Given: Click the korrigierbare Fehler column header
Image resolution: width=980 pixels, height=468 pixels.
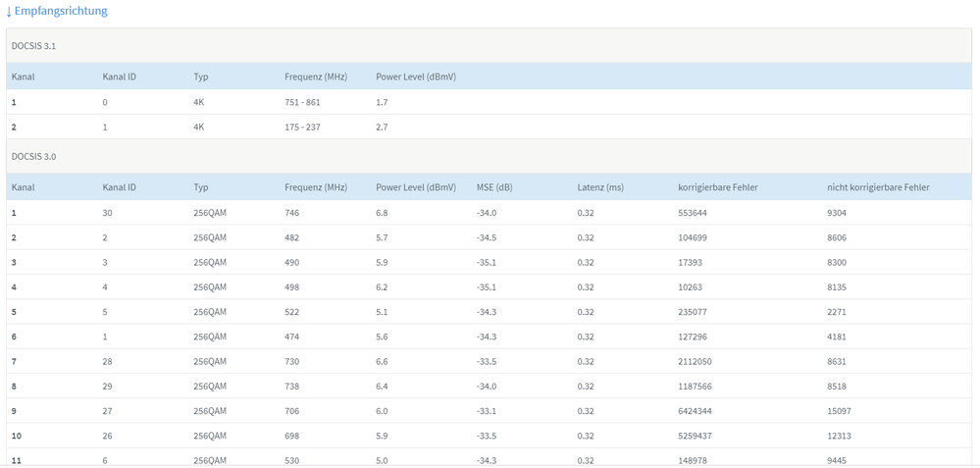Looking at the screenshot, I should (718, 186).
